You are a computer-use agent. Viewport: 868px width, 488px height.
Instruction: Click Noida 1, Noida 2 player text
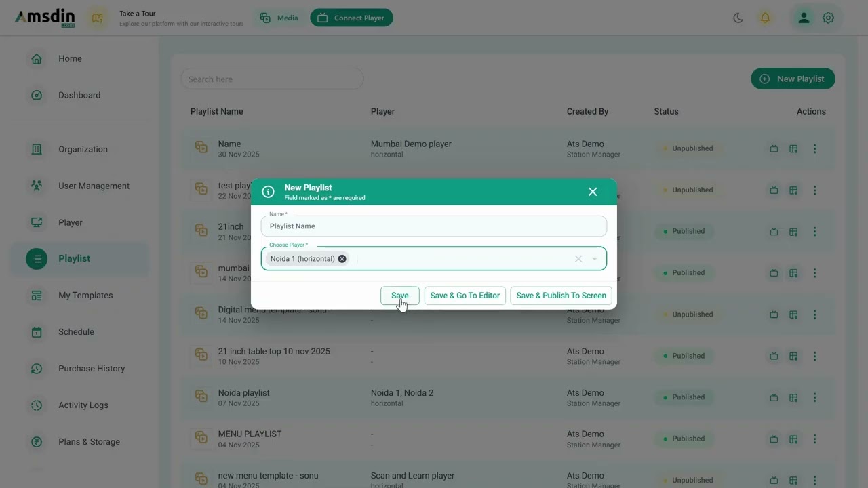pyautogui.click(x=402, y=393)
